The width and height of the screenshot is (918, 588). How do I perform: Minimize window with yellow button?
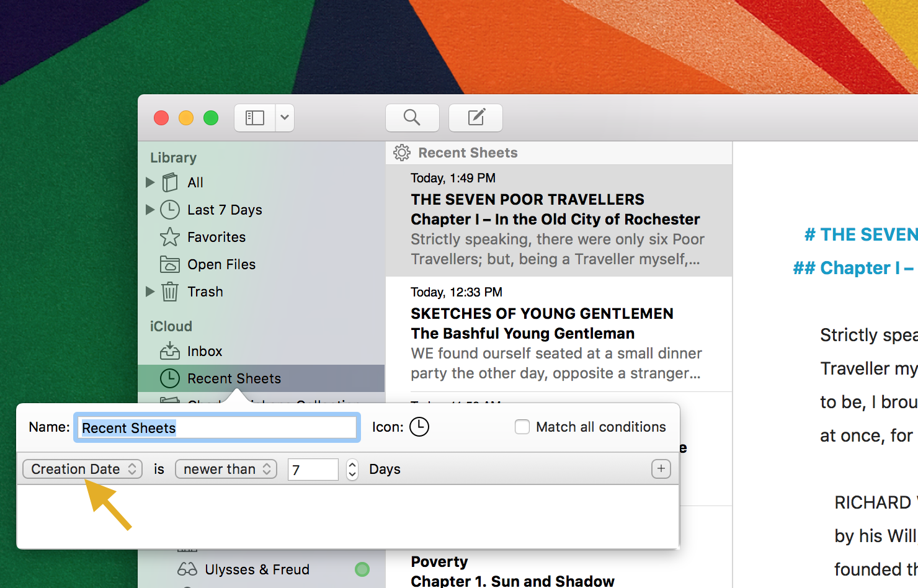click(186, 118)
